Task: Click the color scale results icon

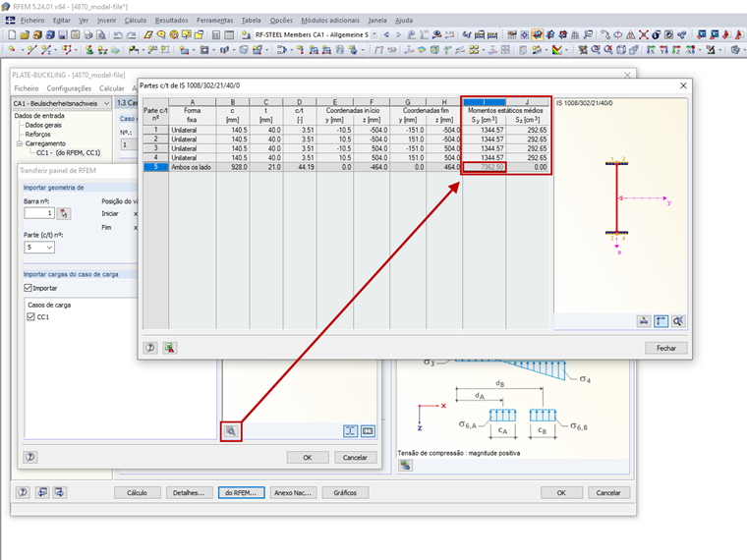Action: 556,49
